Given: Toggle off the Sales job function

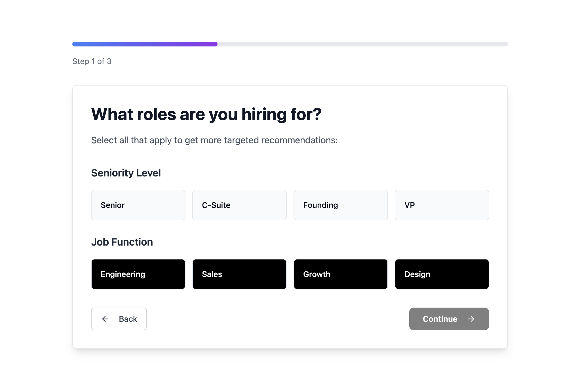Looking at the screenshot, I should tap(239, 274).
